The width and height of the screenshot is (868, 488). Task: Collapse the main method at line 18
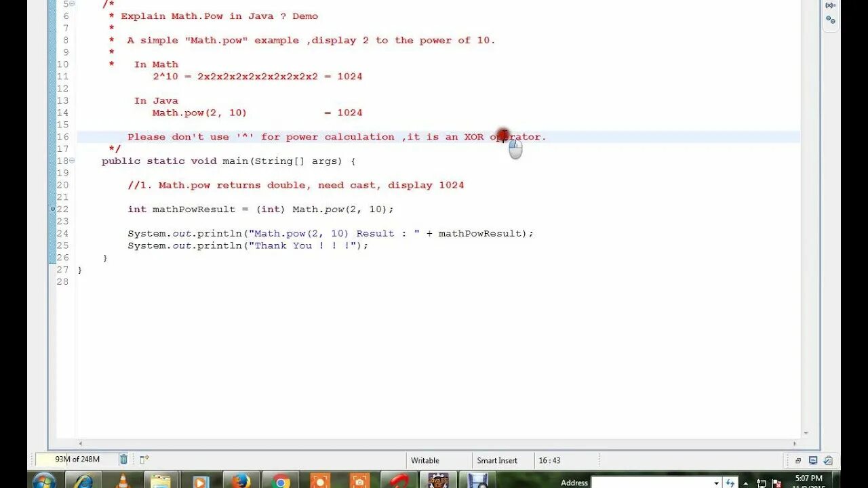click(73, 161)
